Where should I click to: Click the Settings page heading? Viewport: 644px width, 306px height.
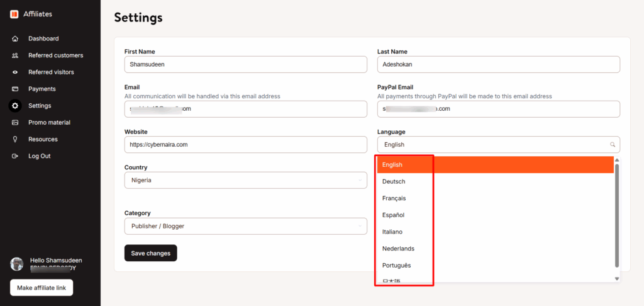click(x=138, y=18)
